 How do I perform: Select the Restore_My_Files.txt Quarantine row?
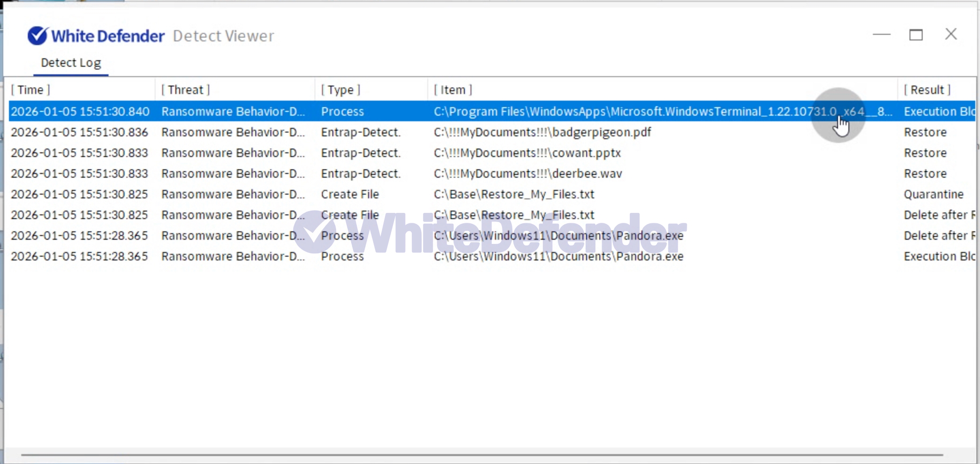tap(514, 194)
